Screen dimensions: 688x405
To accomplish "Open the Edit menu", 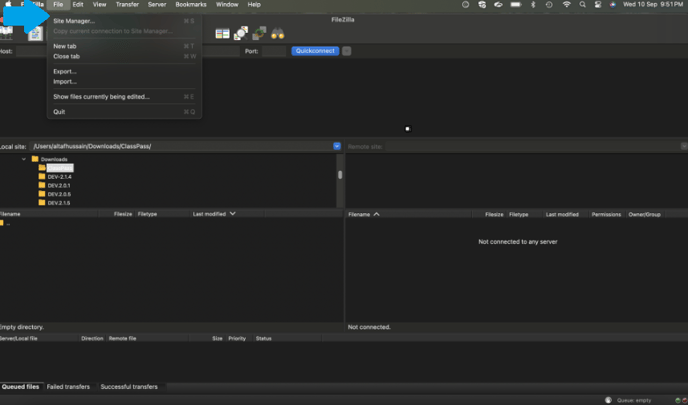I will 78,4.
